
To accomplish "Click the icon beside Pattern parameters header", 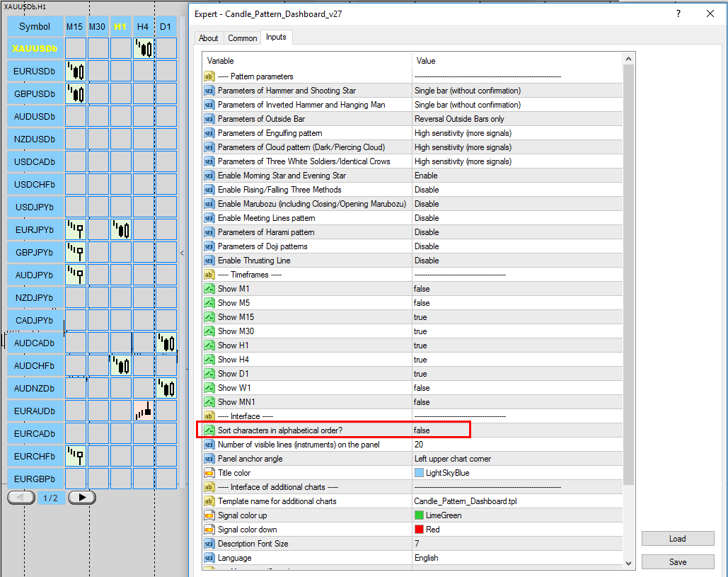I will coord(209,76).
